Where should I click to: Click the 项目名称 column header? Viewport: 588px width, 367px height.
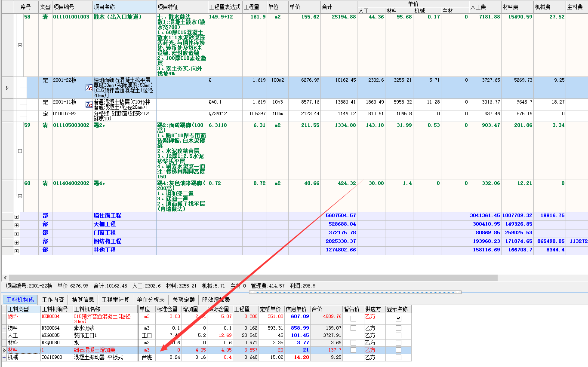[124, 7]
